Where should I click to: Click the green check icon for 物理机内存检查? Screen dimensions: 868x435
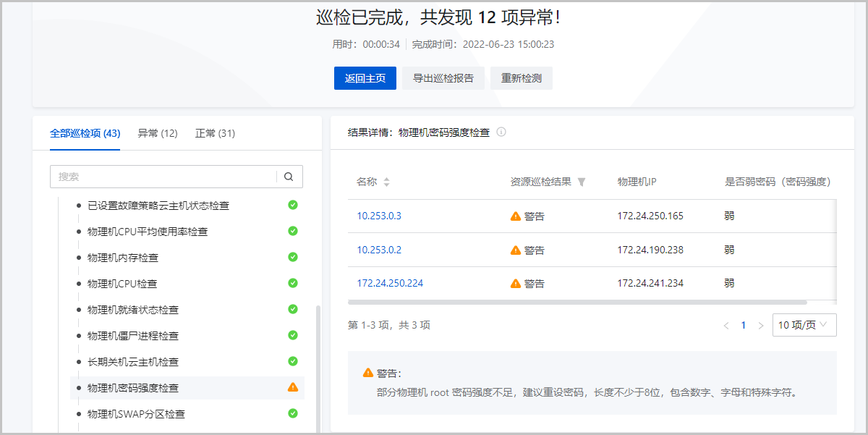pyautogui.click(x=293, y=257)
